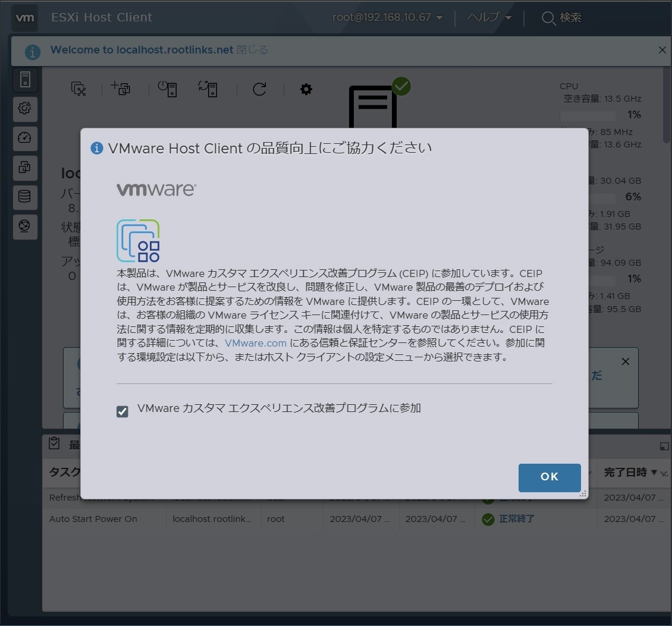
Task: Open the Manage gear sidebar icon
Action: pyautogui.click(x=25, y=109)
